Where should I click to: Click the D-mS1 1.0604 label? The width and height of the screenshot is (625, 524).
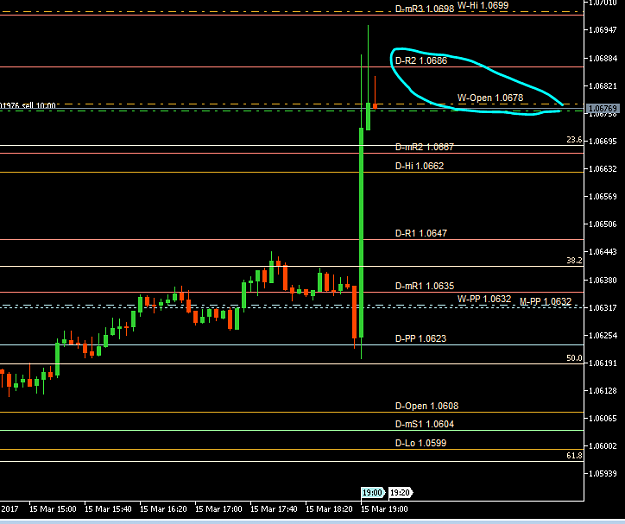tap(425, 424)
